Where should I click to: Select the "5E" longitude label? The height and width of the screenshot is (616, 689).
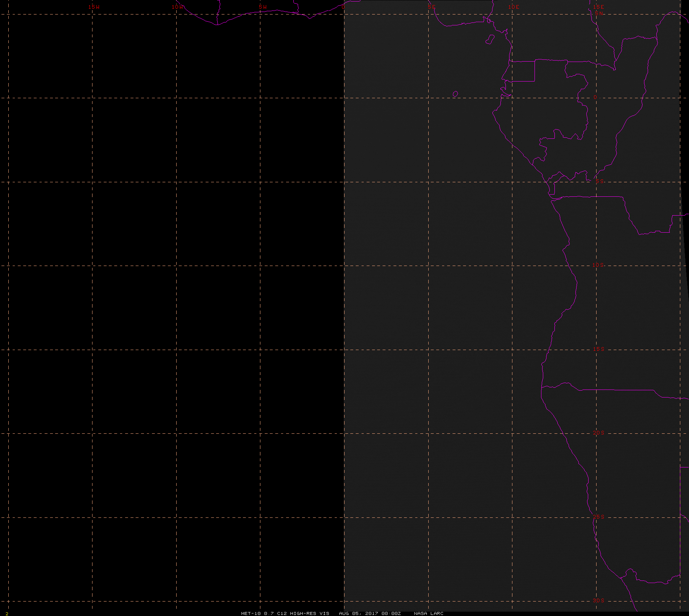coord(432,7)
